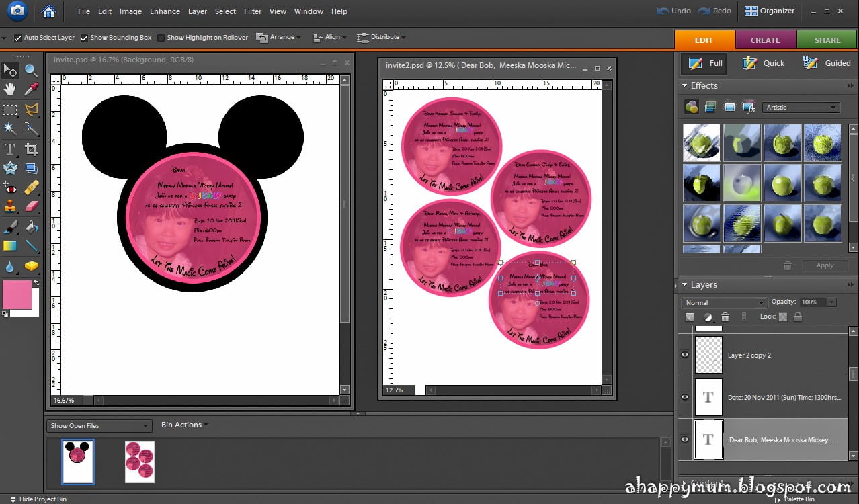This screenshot has height=504, width=859.
Task: Select the Hand tool
Action: [10, 89]
